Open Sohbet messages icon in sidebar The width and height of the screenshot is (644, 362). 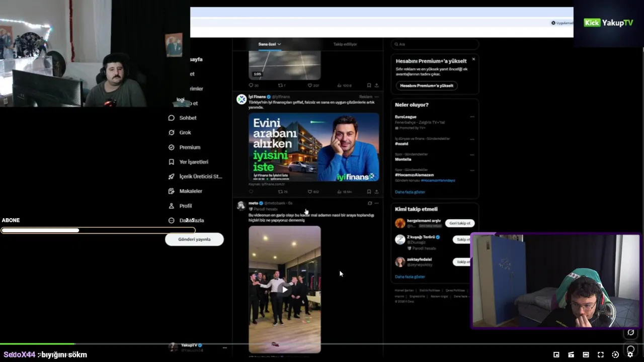tap(171, 118)
